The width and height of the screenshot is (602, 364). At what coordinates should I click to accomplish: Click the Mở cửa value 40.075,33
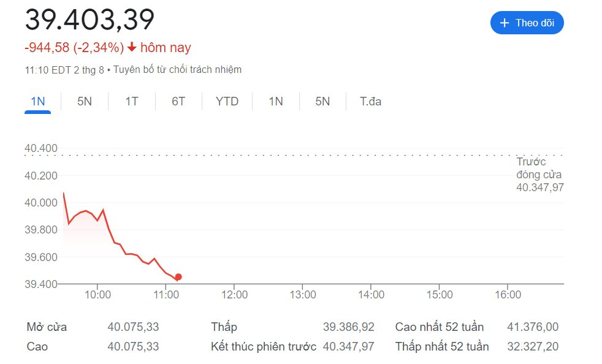pyautogui.click(x=133, y=327)
